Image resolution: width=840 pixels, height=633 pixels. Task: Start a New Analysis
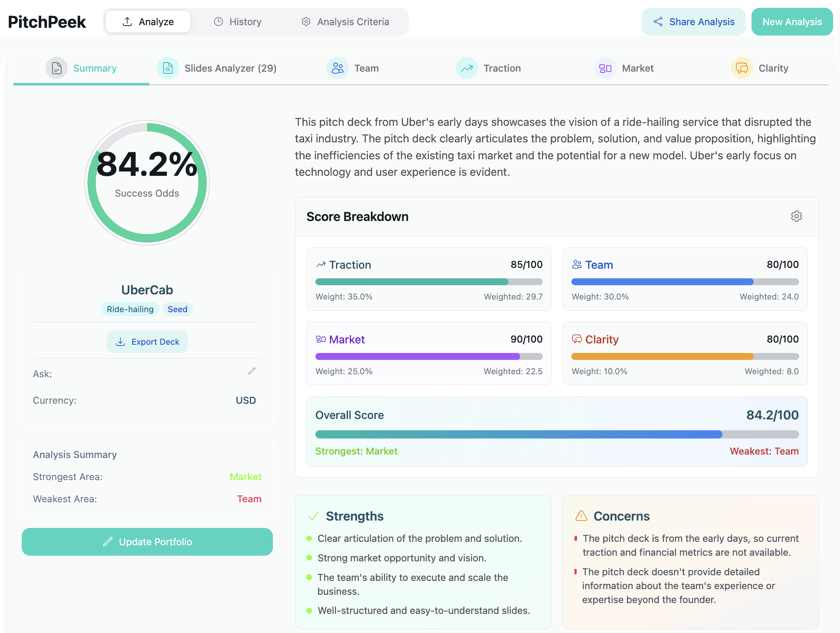[792, 22]
